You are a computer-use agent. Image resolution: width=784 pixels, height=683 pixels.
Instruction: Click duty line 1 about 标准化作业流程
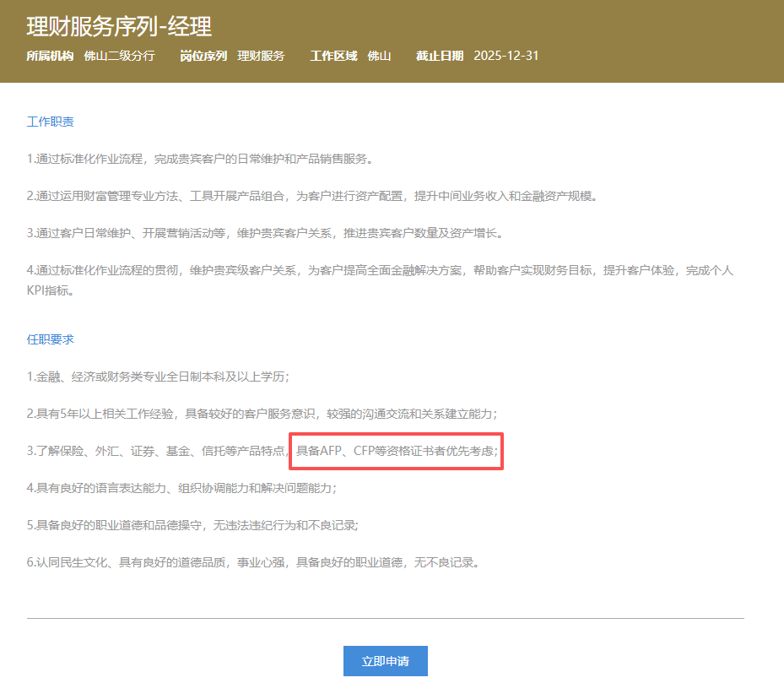pos(200,159)
